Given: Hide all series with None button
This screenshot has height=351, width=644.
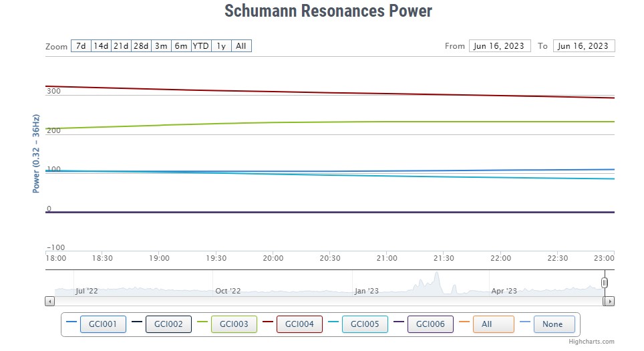Looking at the screenshot, I should coord(554,324).
